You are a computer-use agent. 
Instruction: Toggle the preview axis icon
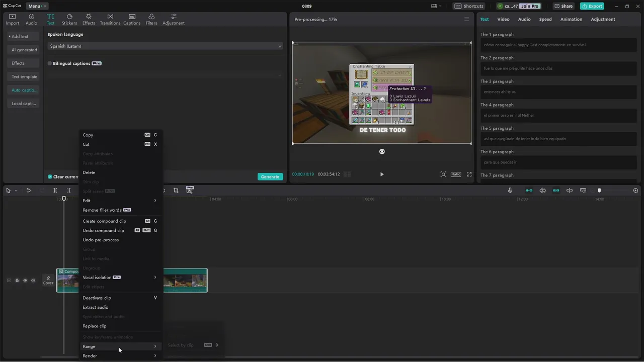(570, 191)
